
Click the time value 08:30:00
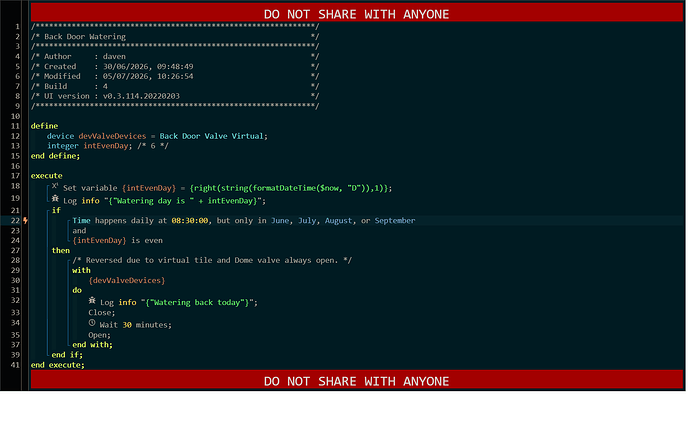pyautogui.click(x=190, y=221)
